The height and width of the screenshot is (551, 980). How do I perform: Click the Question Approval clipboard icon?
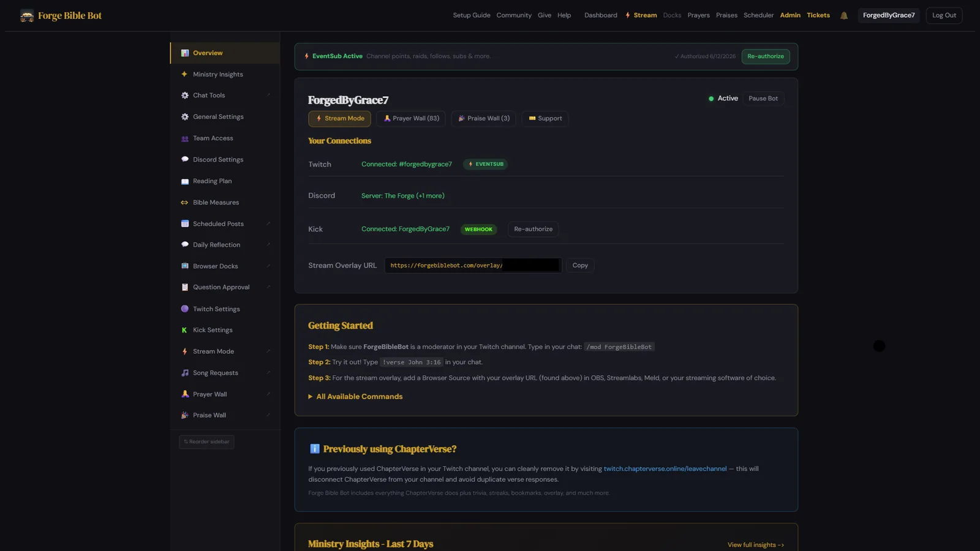[x=185, y=287]
